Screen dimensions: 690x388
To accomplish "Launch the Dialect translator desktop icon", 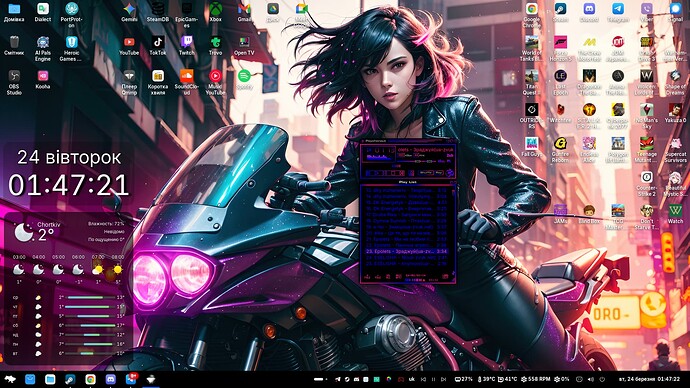I will click(43, 12).
